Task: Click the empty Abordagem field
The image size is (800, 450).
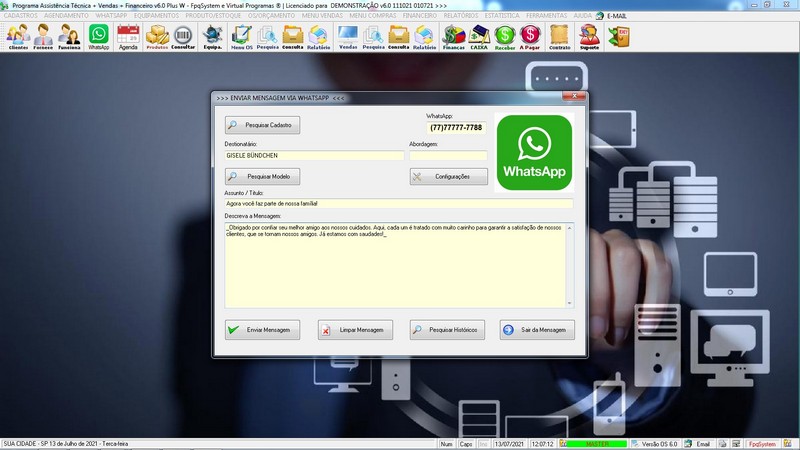Action: coord(448,156)
